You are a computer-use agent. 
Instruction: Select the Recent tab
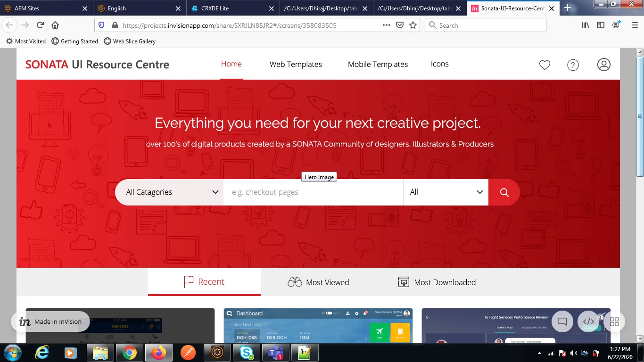point(204,282)
